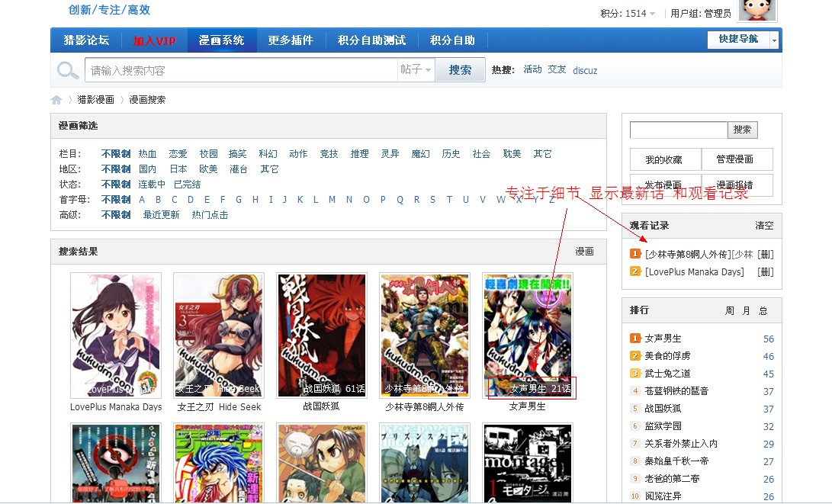Screen dimensions: 832x504
Task: Open ranked manga 监狱学园
Action: pos(663,426)
